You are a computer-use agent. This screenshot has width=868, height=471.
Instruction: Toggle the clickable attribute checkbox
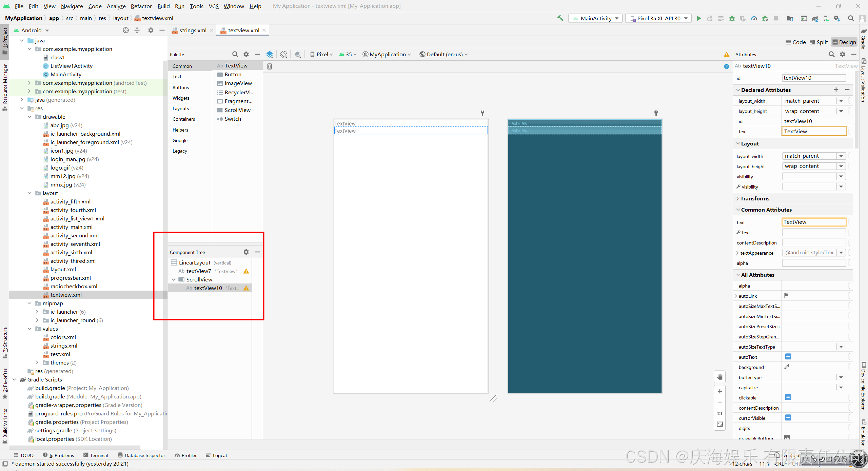[788, 397]
